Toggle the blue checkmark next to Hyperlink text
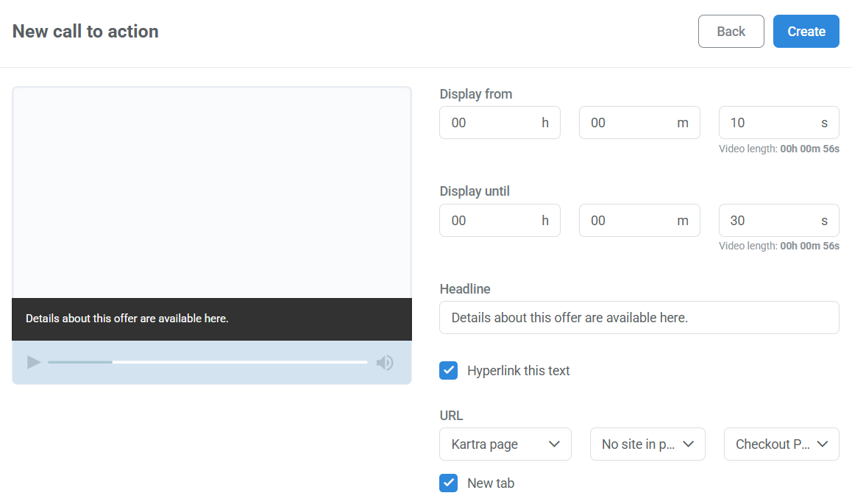This screenshot has width=852, height=504. (x=449, y=370)
